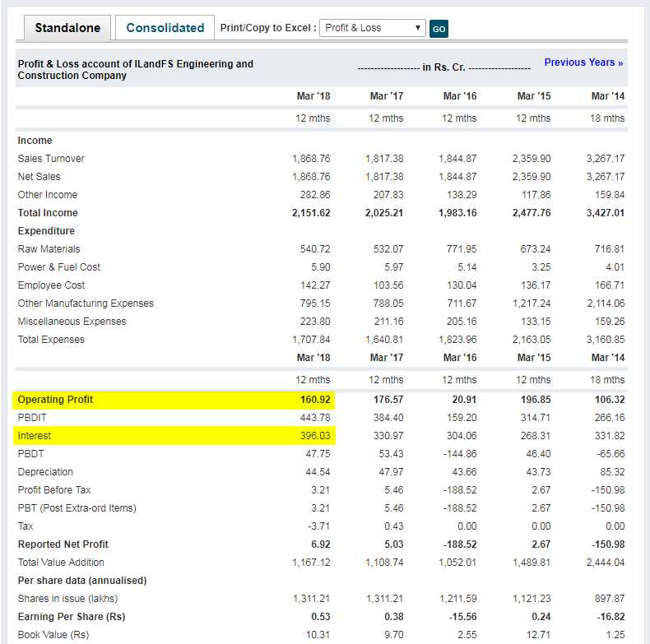Switch to the Standalone tab
The width and height of the screenshot is (650, 644).
click(x=67, y=28)
